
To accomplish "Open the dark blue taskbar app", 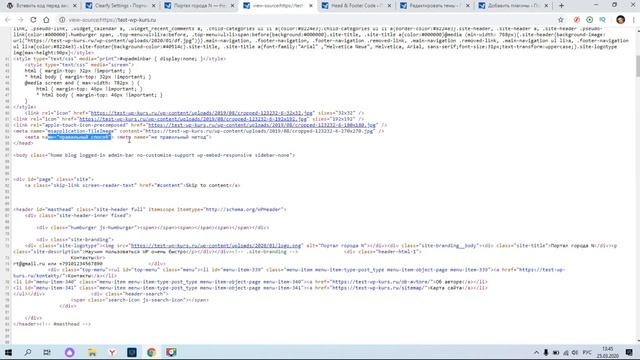I will [x=132, y=352].
